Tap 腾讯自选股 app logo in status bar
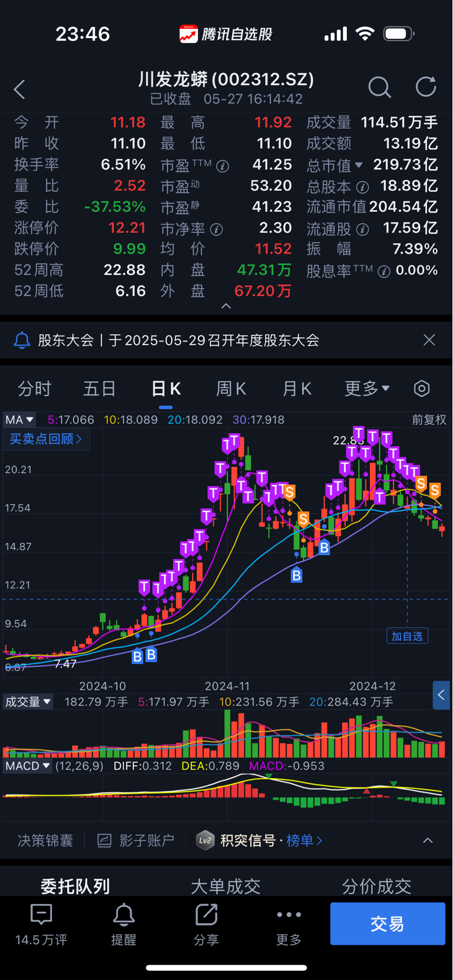 click(x=189, y=34)
